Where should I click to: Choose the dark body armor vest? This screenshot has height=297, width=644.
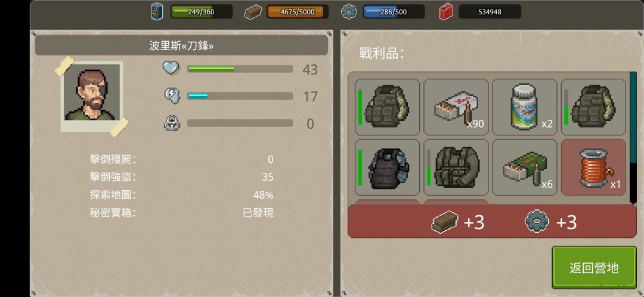click(x=388, y=167)
